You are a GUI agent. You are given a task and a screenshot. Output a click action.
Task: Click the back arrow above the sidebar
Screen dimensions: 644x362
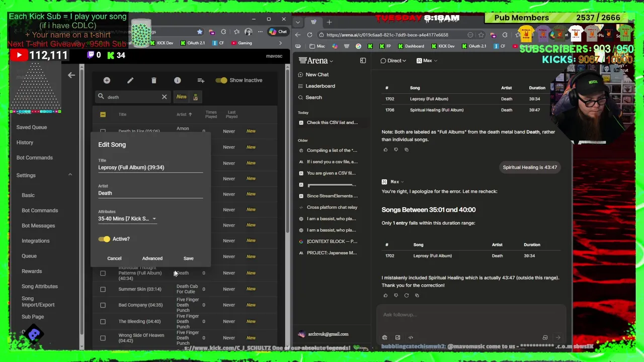71,75
